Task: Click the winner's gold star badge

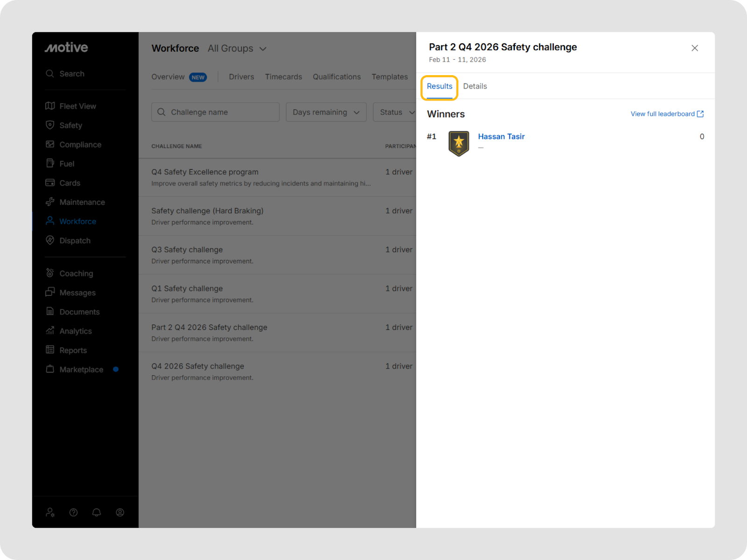Action: [458, 143]
